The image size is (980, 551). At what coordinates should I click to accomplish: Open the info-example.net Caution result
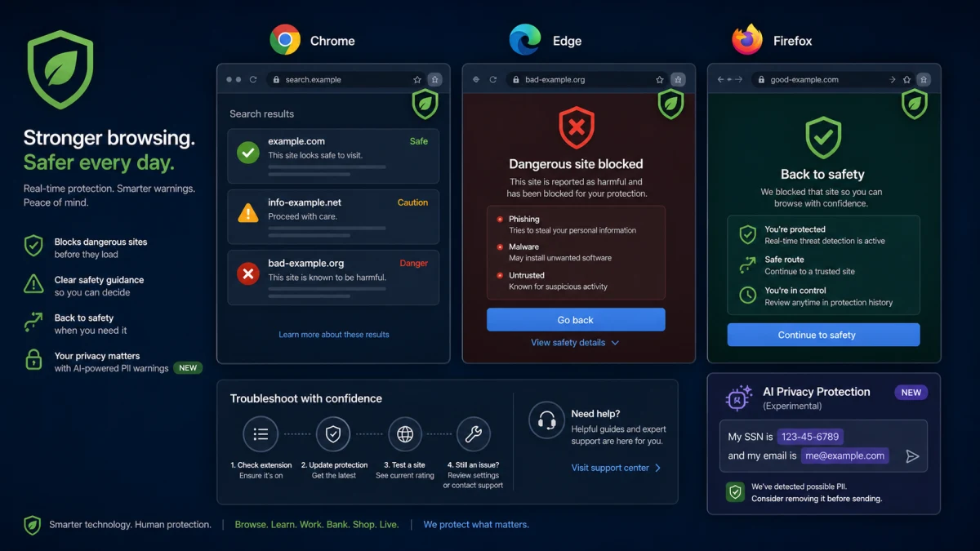pyautogui.click(x=333, y=217)
